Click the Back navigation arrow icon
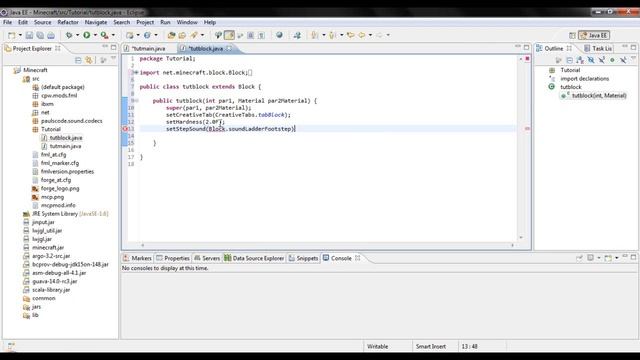The height and width of the screenshot is (360, 640). pos(362,36)
